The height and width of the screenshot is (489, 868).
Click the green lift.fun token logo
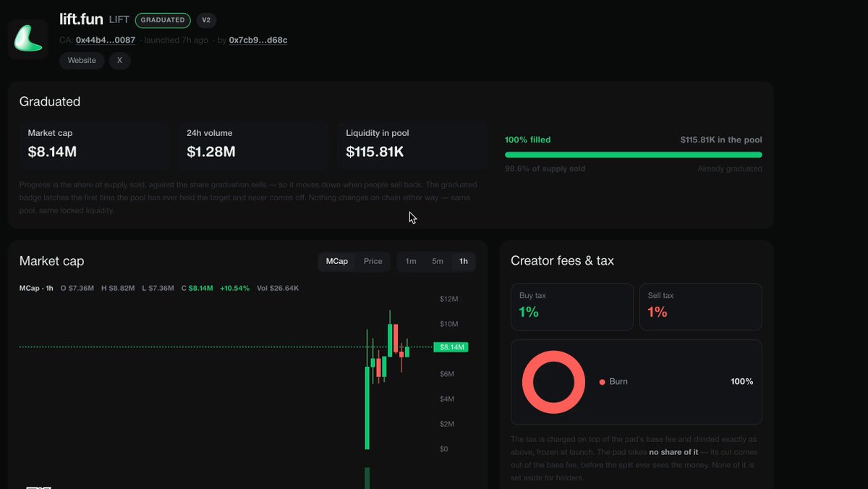(x=28, y=39)
